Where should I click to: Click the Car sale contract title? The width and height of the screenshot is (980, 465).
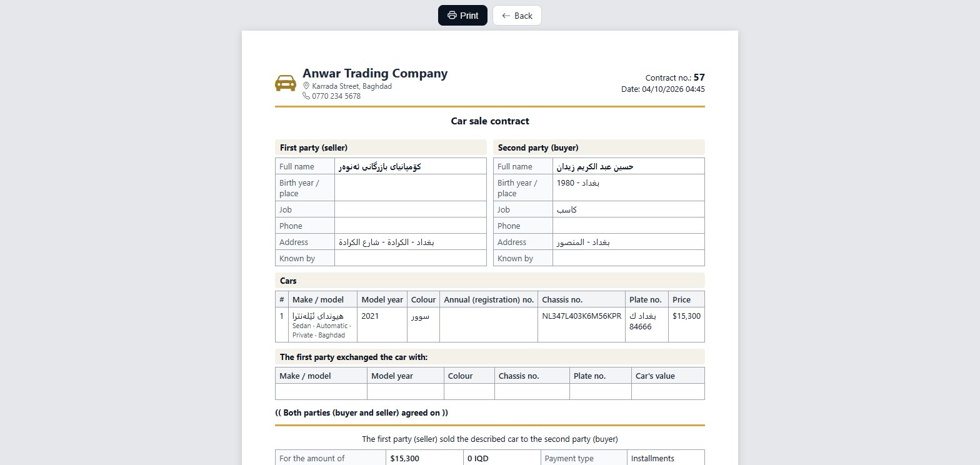[x=490, y=121]
